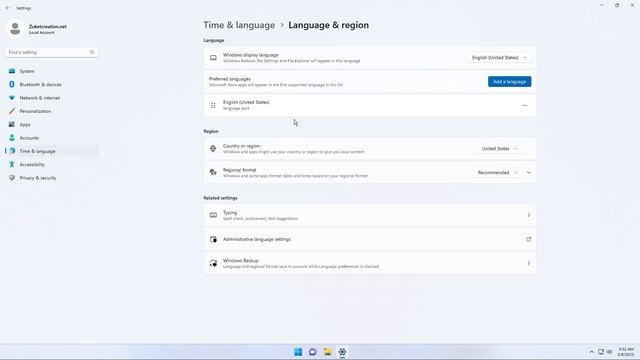Click the Windows Backup sync icon
This screenshot has height=360, width=640.
tap(213, 263)
